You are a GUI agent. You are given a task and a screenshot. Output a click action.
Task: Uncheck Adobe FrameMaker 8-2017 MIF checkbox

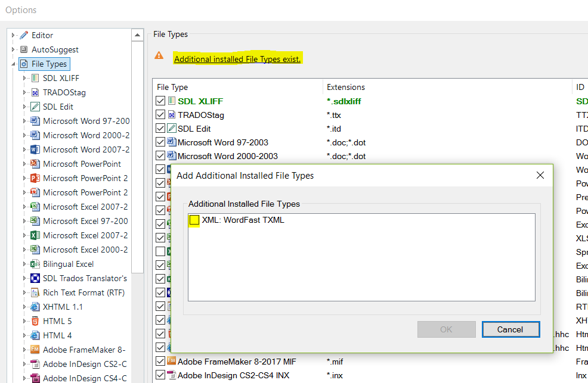(x=160, y=362)
